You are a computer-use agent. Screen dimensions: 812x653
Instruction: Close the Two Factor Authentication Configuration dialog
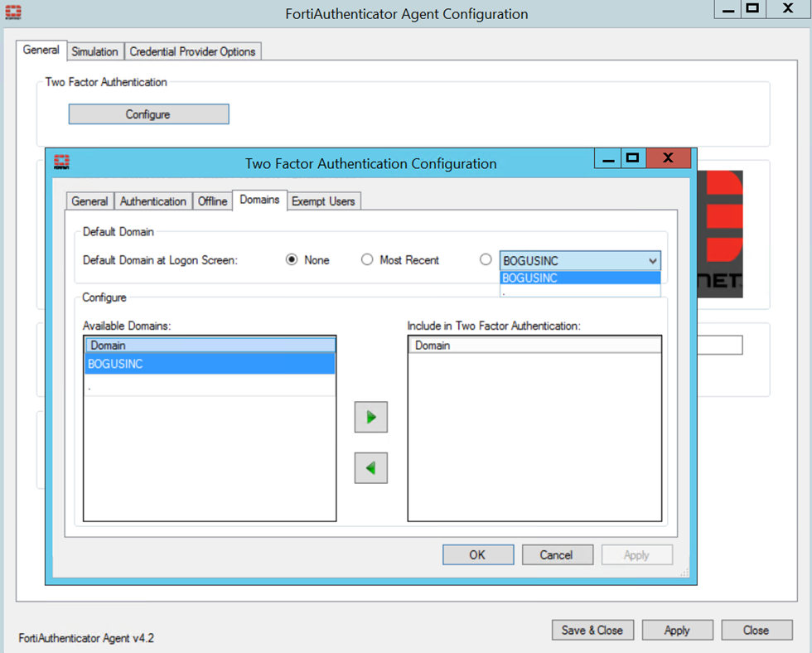point(668,158)
